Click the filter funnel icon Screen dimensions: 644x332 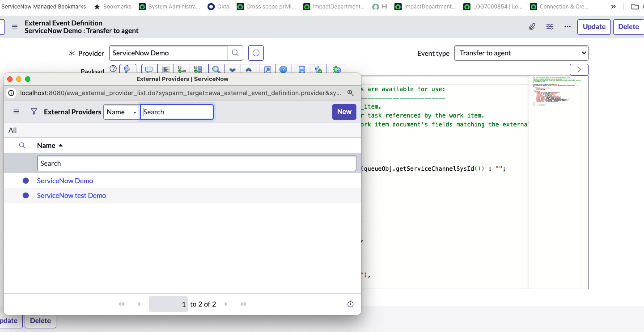tap(34, 111)
